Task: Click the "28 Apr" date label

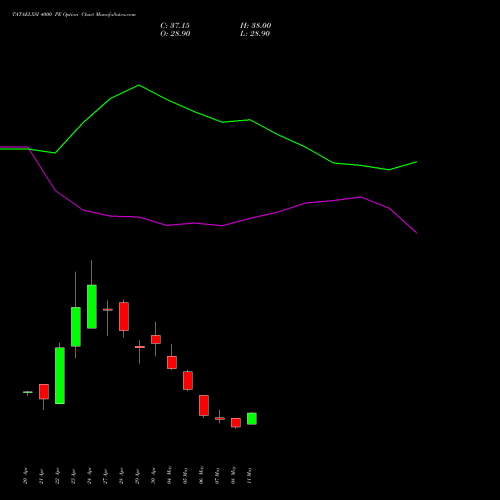Action: click(122, 476)
